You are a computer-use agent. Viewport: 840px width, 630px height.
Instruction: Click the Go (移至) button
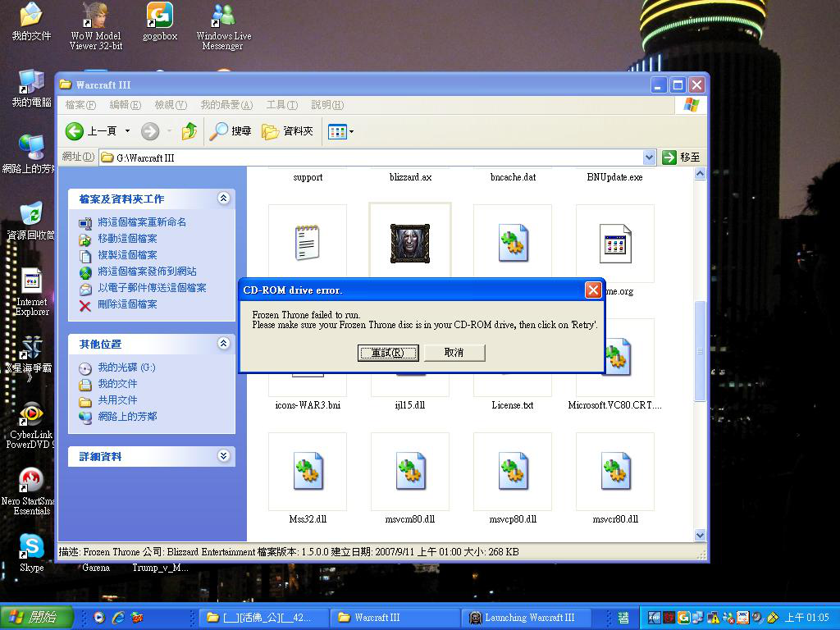pos(682,157)
